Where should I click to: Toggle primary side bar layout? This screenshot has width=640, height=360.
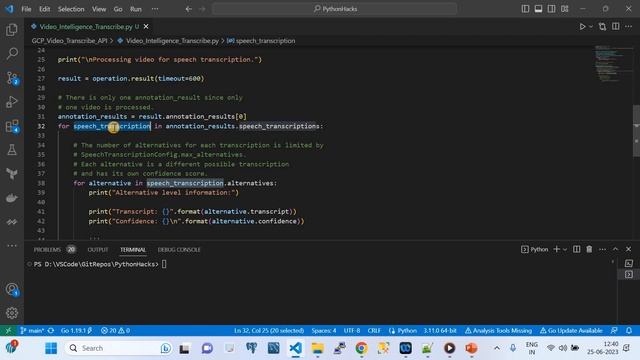(525, 9)
